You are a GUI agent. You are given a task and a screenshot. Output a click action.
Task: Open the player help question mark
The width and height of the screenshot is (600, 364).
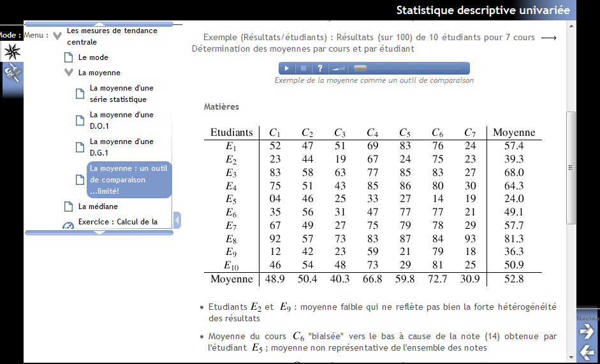[320, 68]
